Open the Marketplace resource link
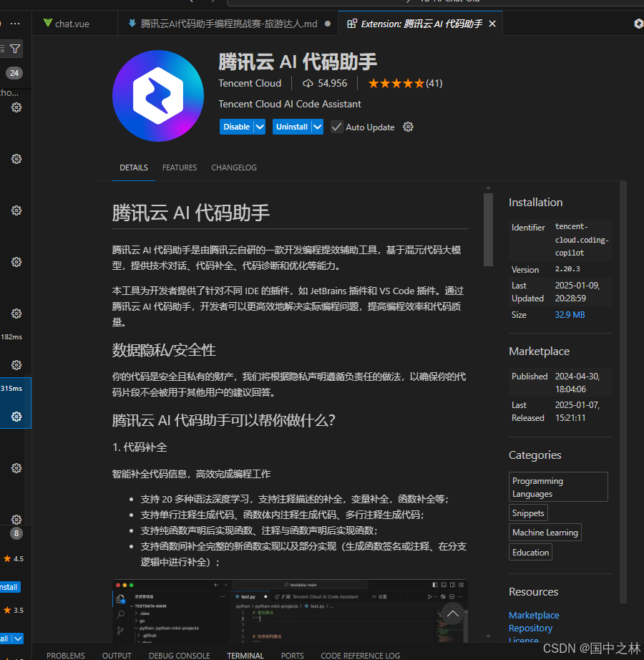This screenshot has height=660, width=644. (534, 615)
